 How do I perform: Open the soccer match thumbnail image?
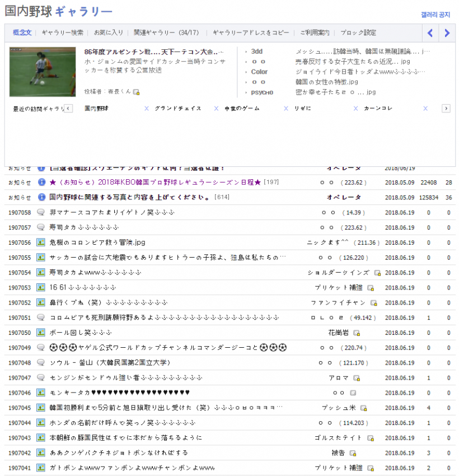coord(43,72)
